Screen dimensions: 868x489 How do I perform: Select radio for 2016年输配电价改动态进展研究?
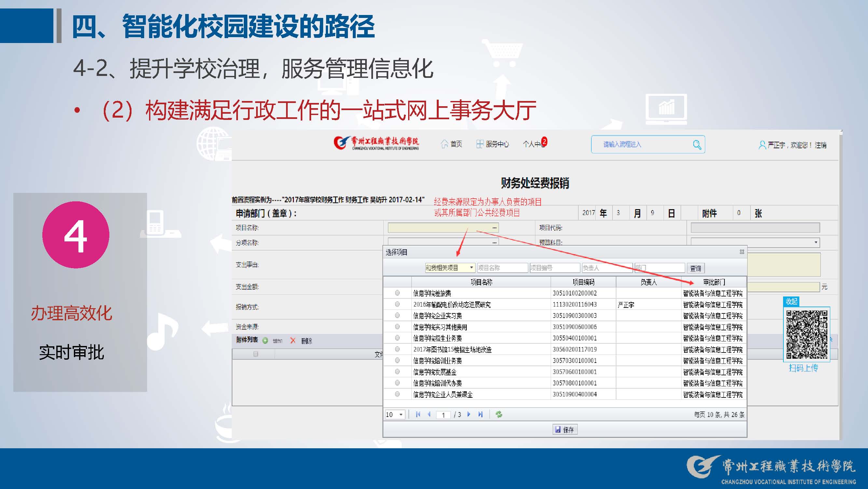(397, 304)
